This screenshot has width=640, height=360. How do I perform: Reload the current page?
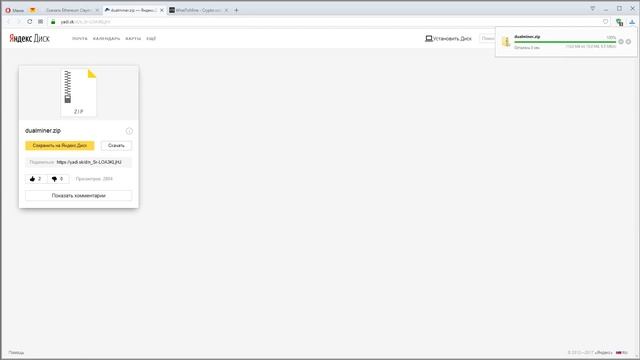point(29,22)
